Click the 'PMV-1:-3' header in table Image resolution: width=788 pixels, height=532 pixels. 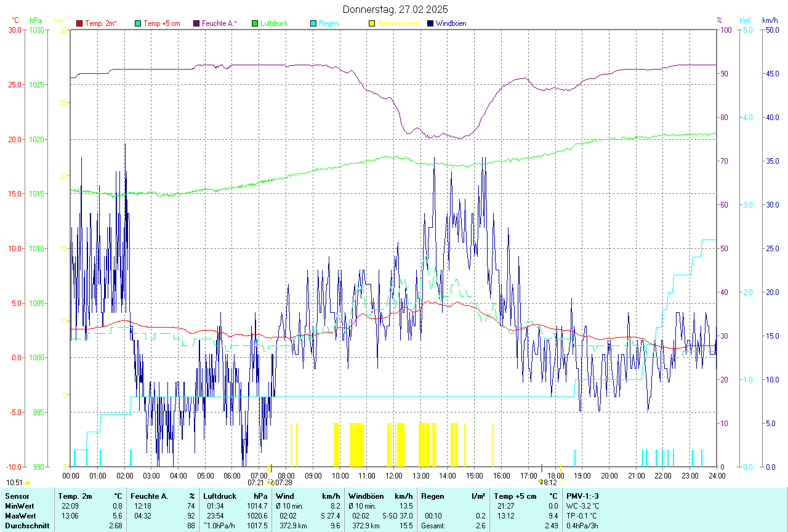point(582,496)
